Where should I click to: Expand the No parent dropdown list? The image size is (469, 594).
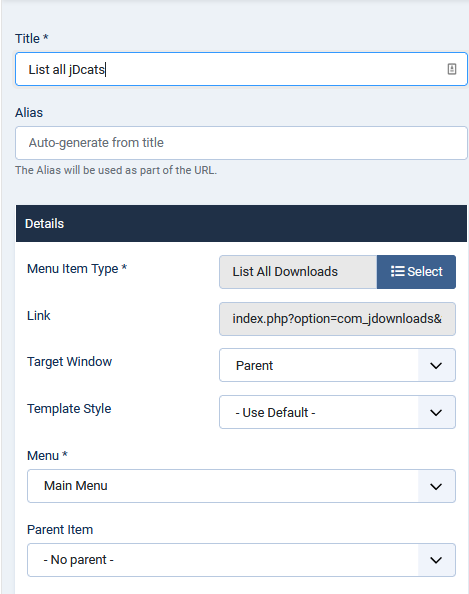pyautogui.click(x=241, y=560)
